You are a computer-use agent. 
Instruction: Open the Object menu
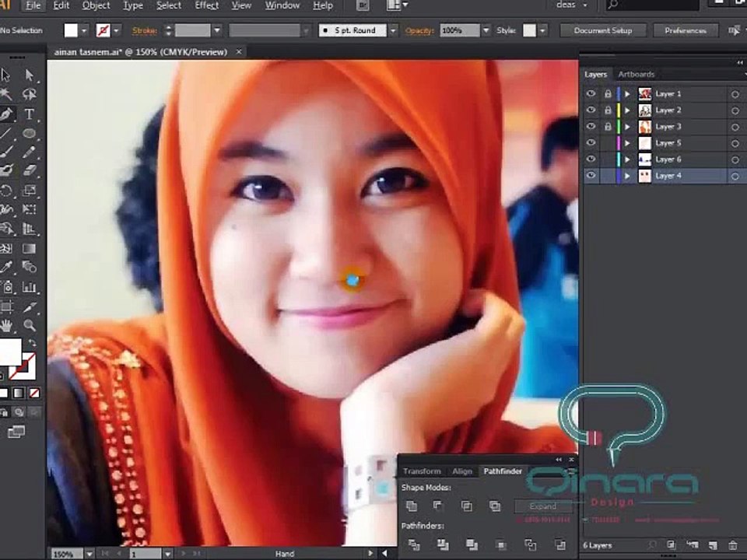pyautogui.click(x=96, y=5)
